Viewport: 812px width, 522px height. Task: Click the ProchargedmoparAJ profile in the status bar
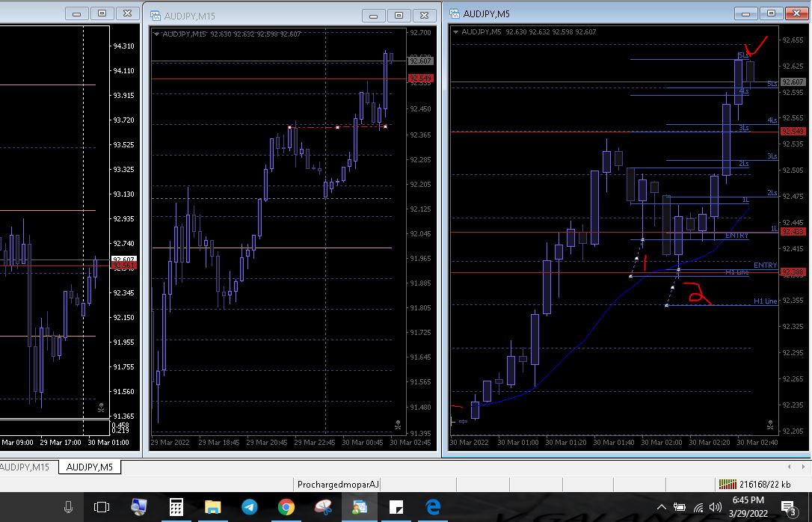pyautogui.click(x=338, y=485)
